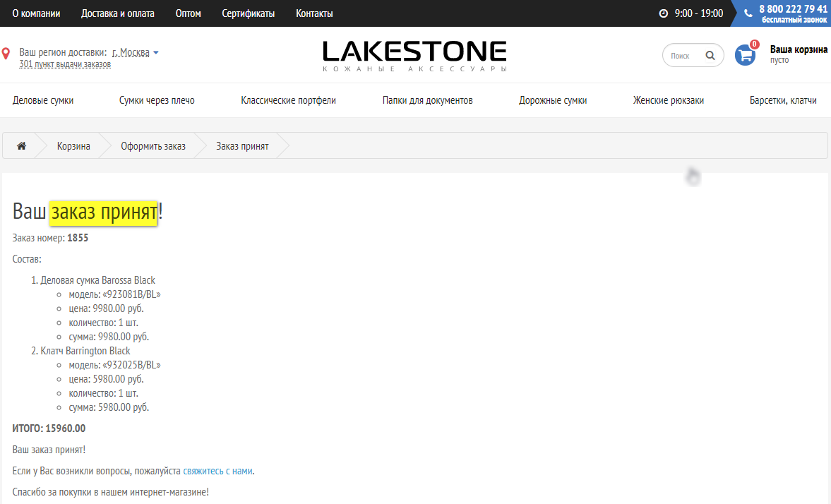Viewport: 831px width, 504px height.
Task: Click the cart status пусто
Action: tap(779, 60)
